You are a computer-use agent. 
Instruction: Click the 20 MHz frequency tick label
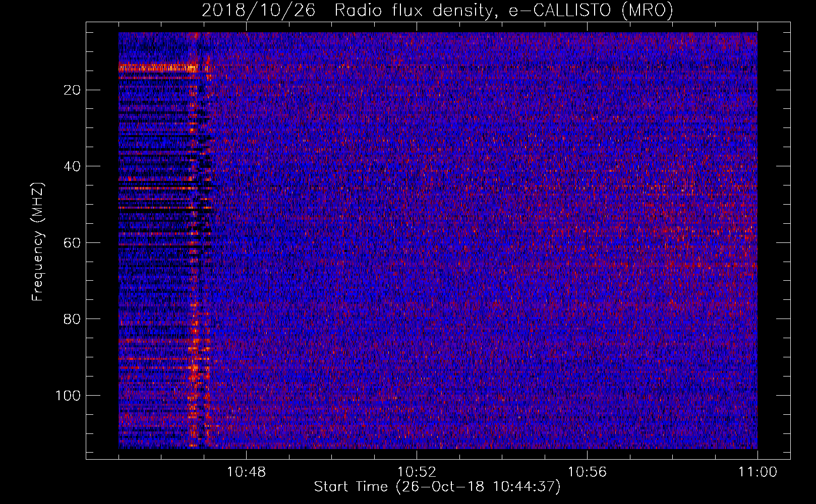(73, 90)
